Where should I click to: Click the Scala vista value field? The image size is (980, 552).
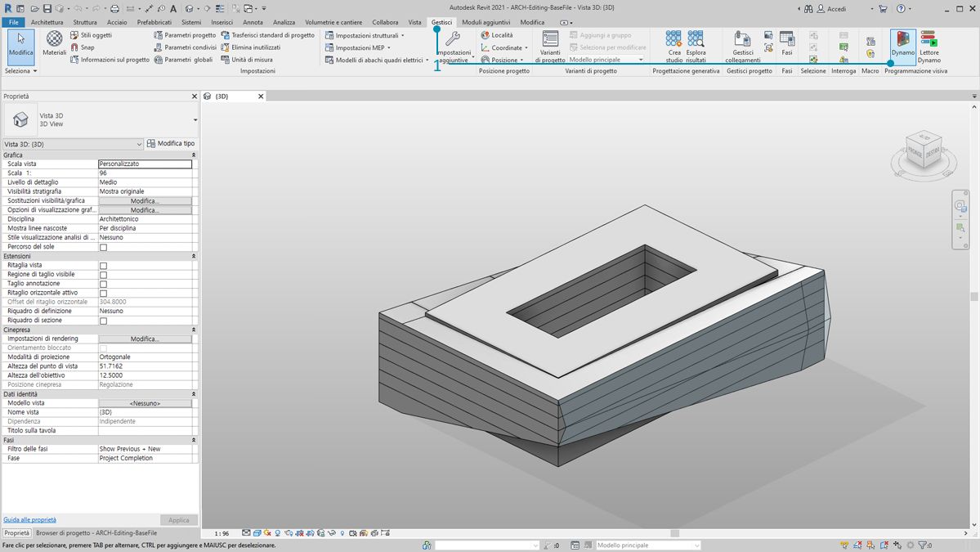pyautogui.click(x=145, y=164)
